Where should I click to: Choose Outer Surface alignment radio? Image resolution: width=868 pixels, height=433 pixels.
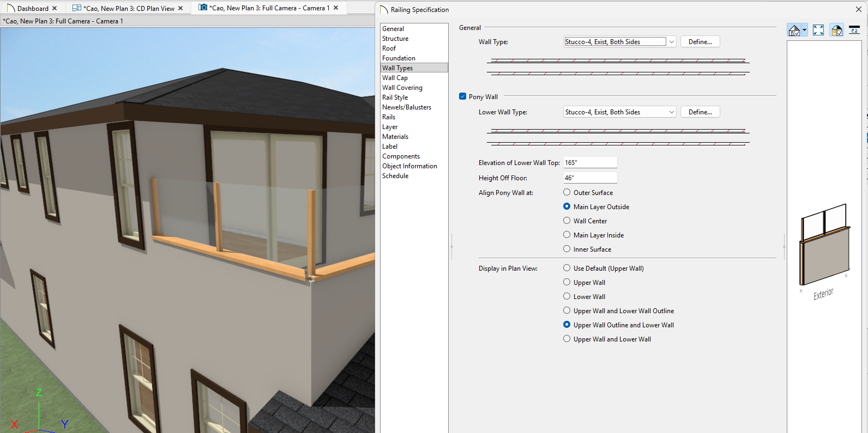pyautogui.click(x=567, y=192)
